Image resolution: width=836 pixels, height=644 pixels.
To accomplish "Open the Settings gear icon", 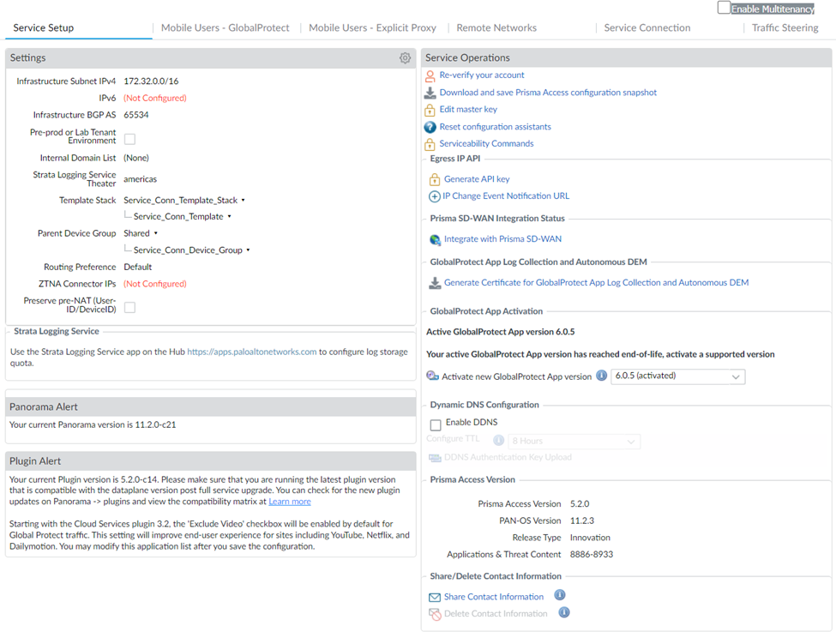I will click(x=405, y=58).
